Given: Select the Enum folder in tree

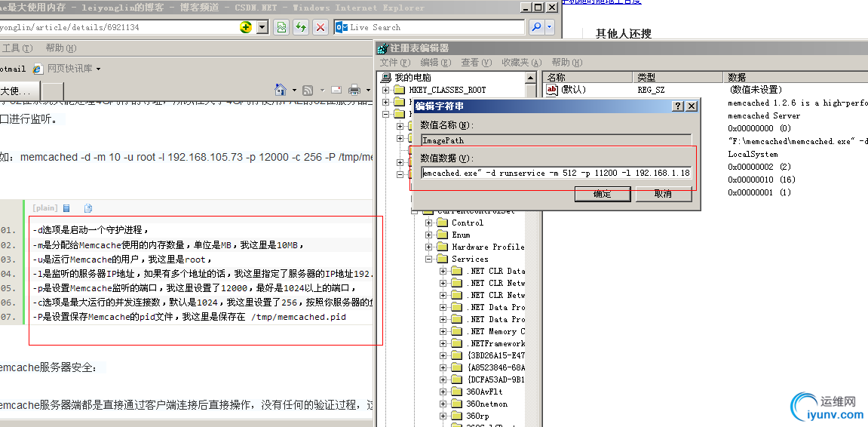Looking at the screenshot, I should (x=461, y=235).
